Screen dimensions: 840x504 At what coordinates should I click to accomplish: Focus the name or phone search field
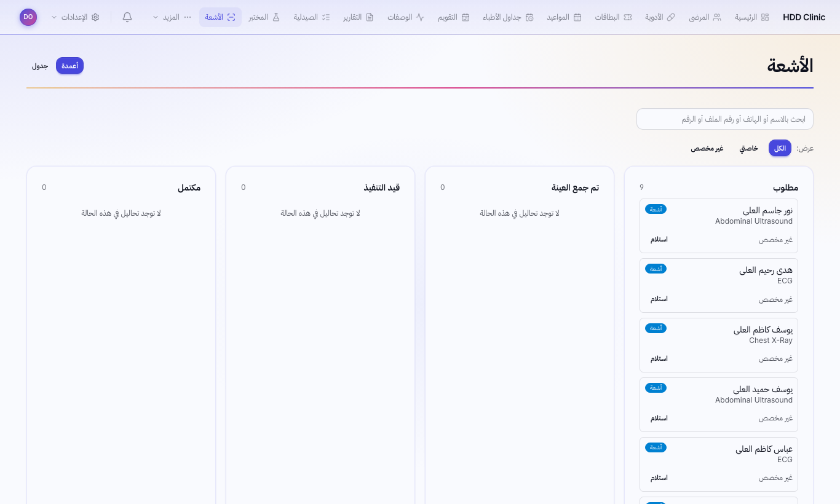(x=725, y=119)
